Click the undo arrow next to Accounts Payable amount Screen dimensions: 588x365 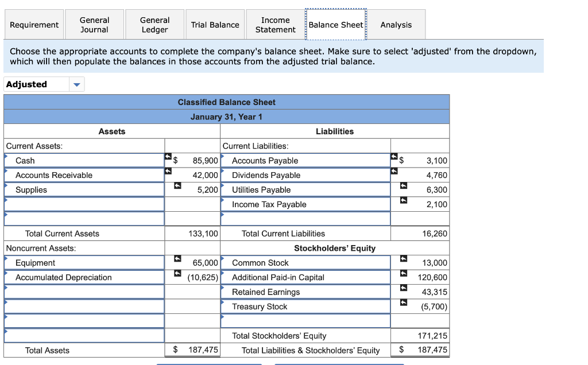(x=394, y=156)
